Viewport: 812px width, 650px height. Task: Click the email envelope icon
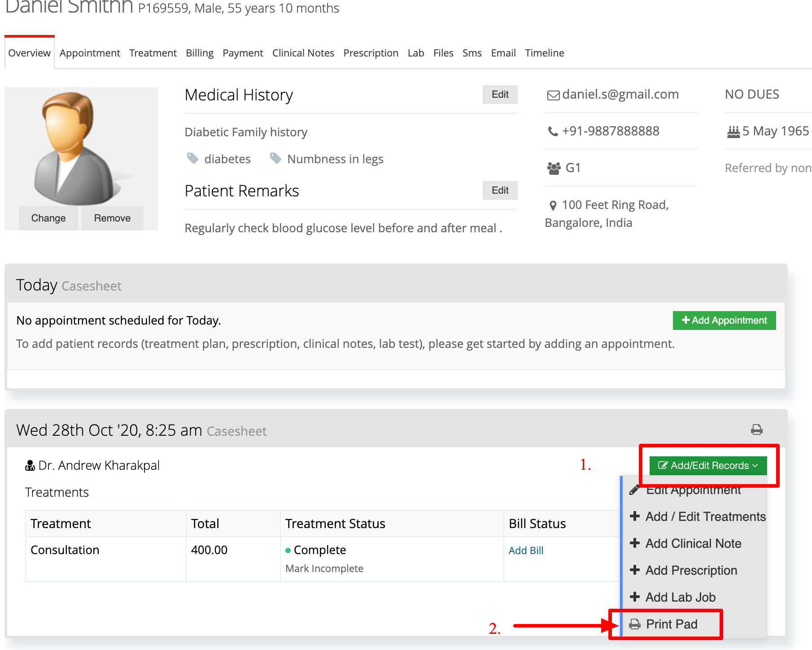click(x=553, y=95)
